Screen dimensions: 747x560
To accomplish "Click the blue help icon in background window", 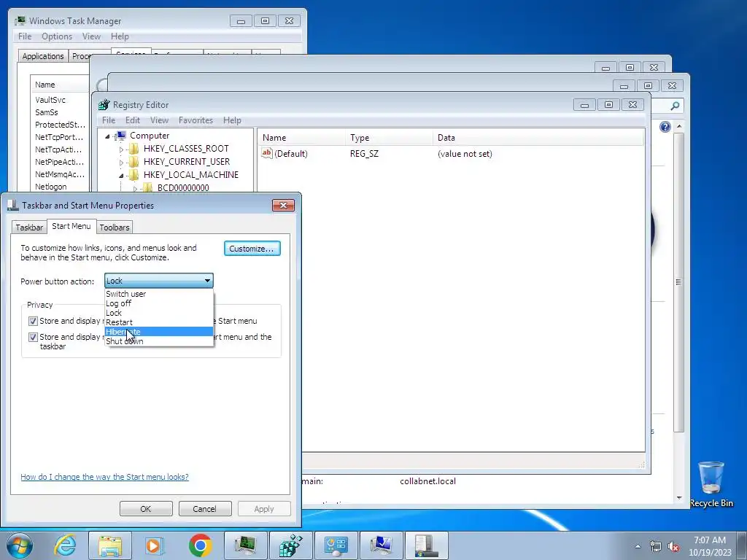I will (665, 127).
